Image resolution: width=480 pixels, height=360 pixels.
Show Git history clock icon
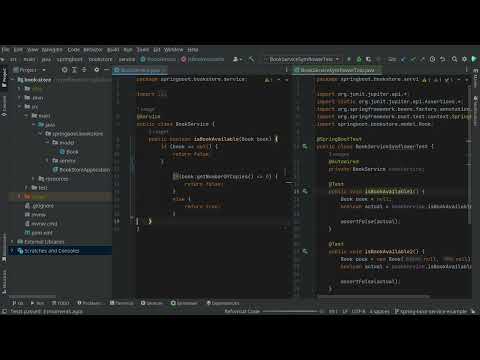click(432, 59)
